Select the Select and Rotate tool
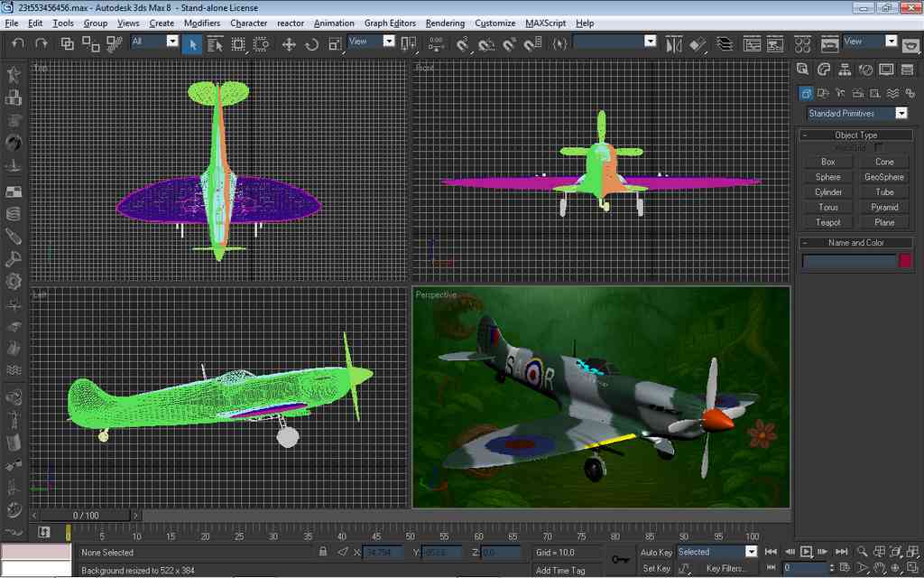 click(x=312, y=43)
